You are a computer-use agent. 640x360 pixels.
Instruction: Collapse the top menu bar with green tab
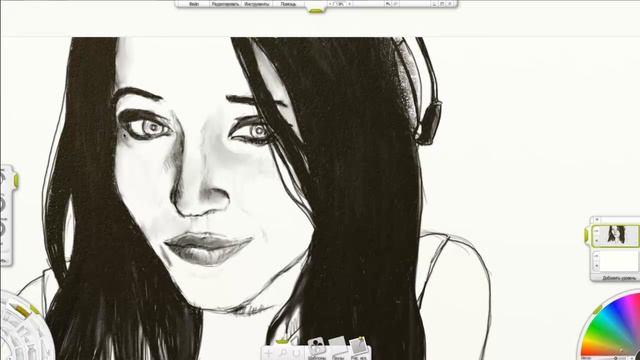point(316,11)
